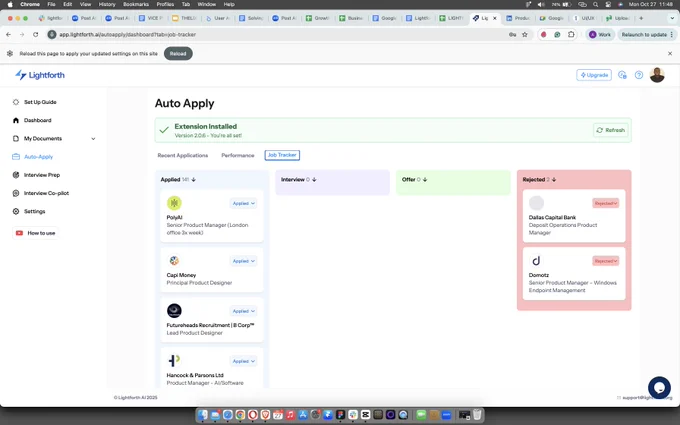The height and width of the screenshot is (425, 680).
Task: Click the browser back arrow
Action: pos(9,34)
